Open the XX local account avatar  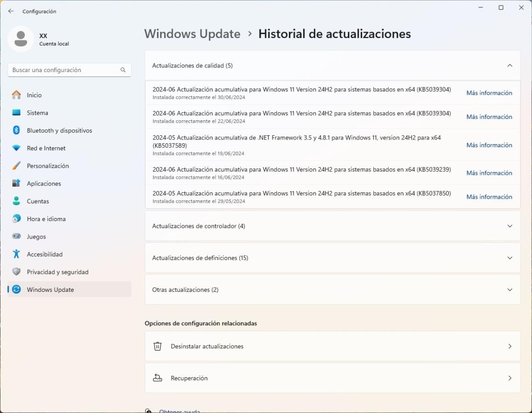click(21, 39)
